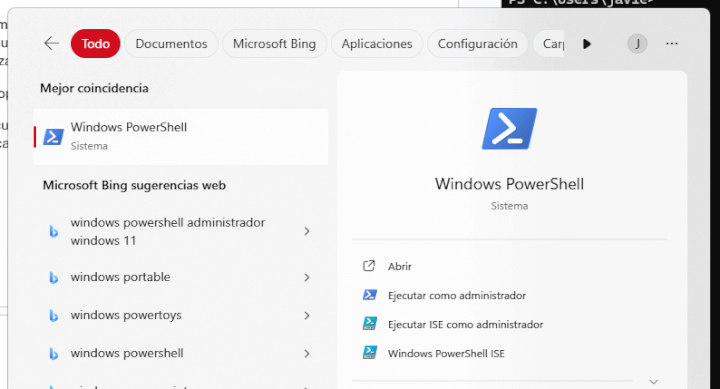Open the J user account avatar
The image size is (720, 389).
[637, 44]
